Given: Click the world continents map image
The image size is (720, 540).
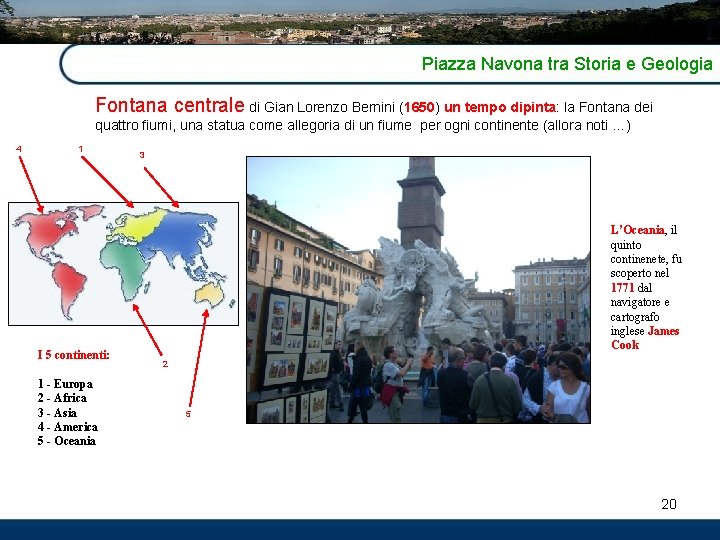Looking at the screenshot, I should (x=124, y=264).
